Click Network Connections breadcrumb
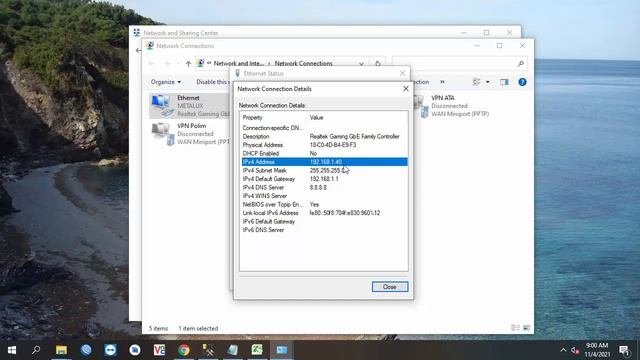Image resolution: width=640 pixels, height=360 pixels. 303,64
